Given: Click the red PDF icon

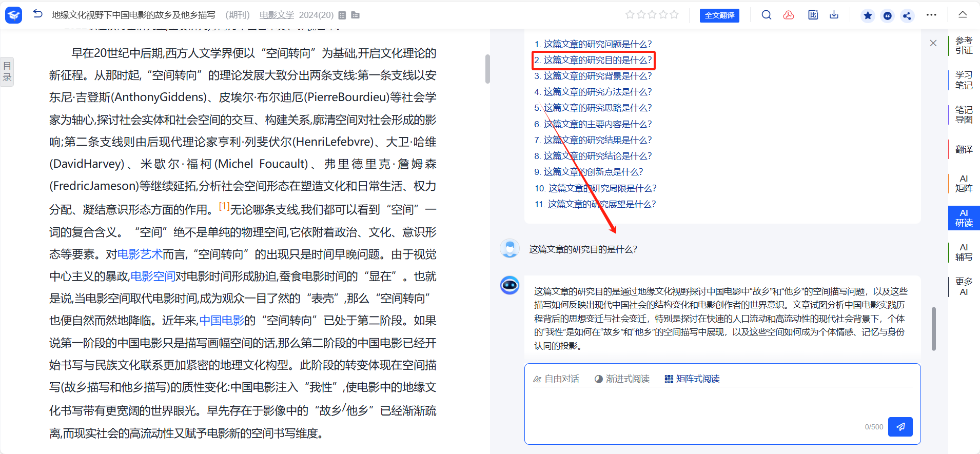Looking at the screenshot, I should (789, 15).
